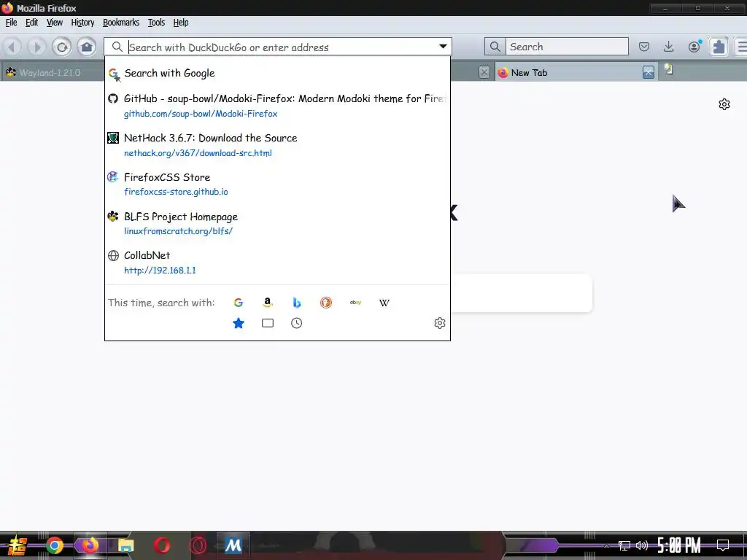The height and width of the screenshot is (560, 747).
Task: Launch Google Chrome from the taskbar
Action: coord(54,545)
